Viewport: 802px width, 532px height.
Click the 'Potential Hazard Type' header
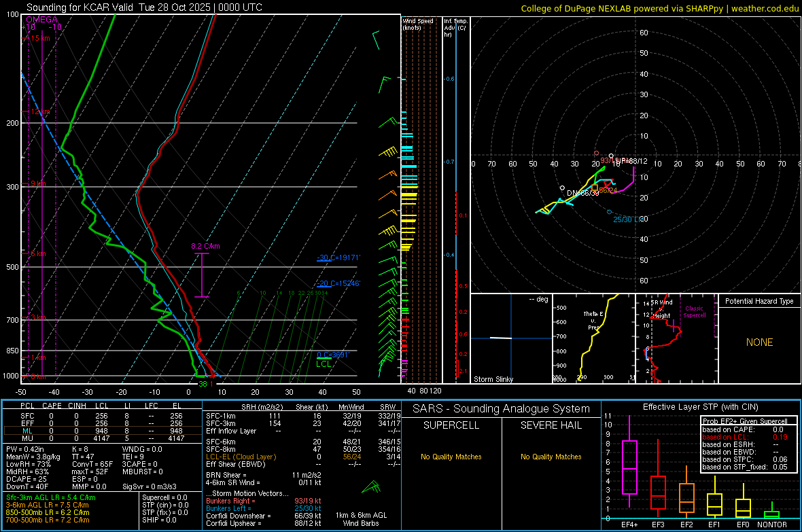coord(759,301)
